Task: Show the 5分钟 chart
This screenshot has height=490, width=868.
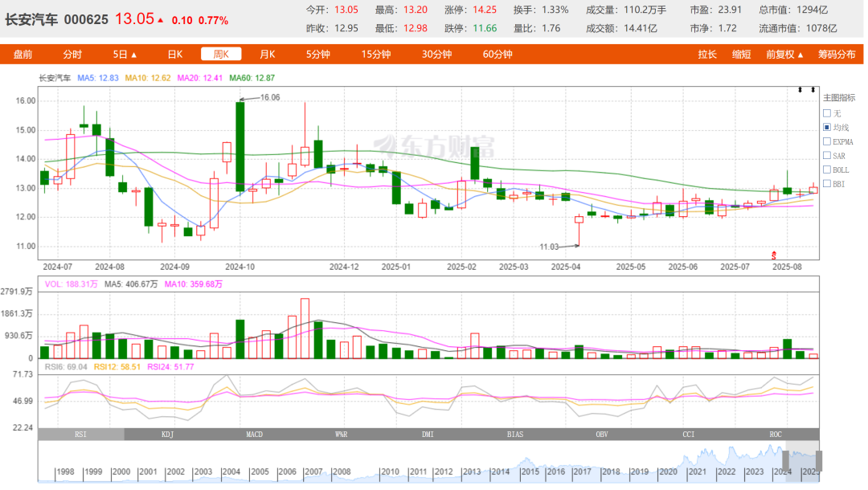Action: (x=317, y=54)
